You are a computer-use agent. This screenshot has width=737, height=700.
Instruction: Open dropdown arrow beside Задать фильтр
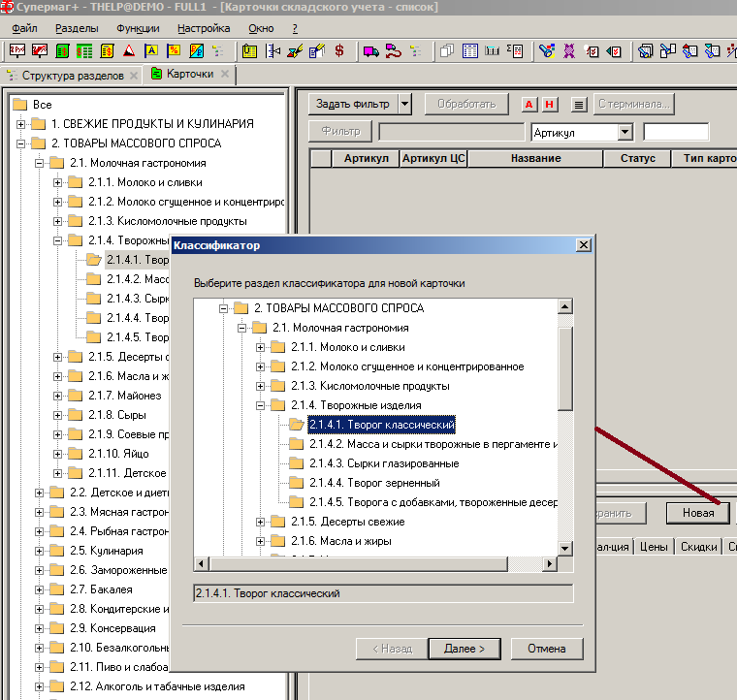[x=404, y=104]
